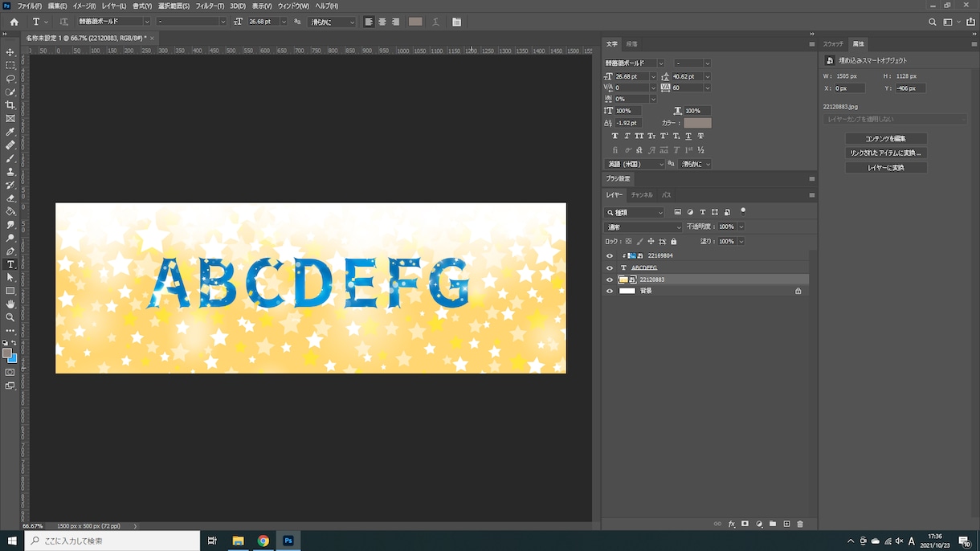Add a layer mask using the panel's mask icon
Viewport: 980px width, 551px height.
point(745,524)
